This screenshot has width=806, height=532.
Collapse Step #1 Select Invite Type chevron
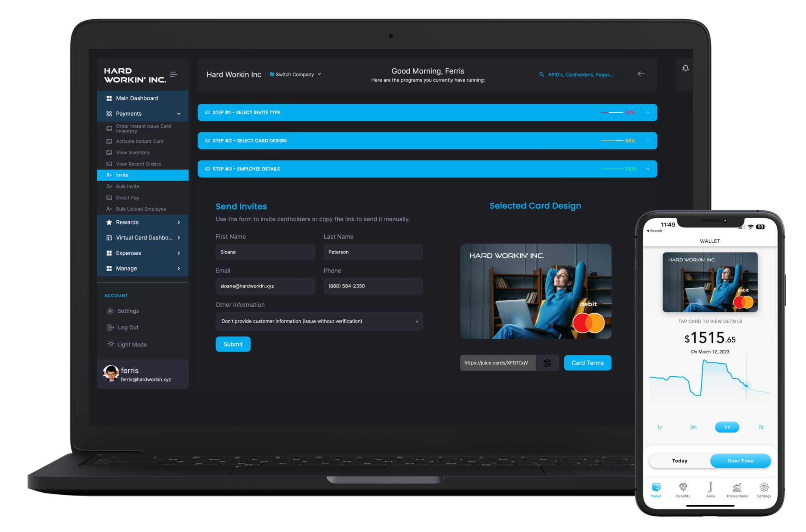click(648, 112)
